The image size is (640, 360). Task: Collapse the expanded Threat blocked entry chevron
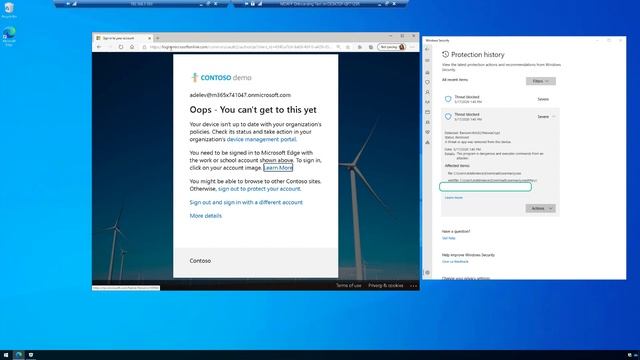pyautogui.click(x=554, y=117)
